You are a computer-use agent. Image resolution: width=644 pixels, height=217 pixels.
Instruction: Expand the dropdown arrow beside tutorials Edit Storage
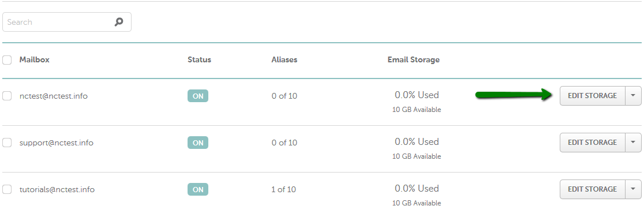click(x=633, y=189)
